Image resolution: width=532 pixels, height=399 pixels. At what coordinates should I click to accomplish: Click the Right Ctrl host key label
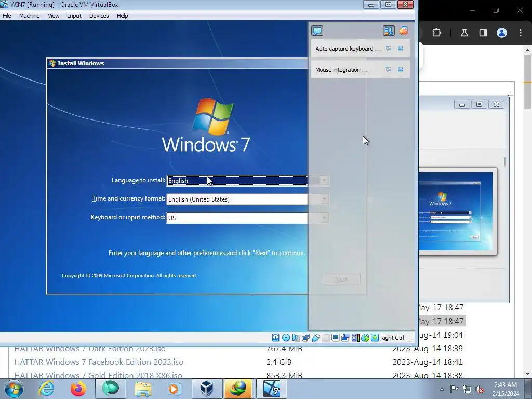(392, 338)
